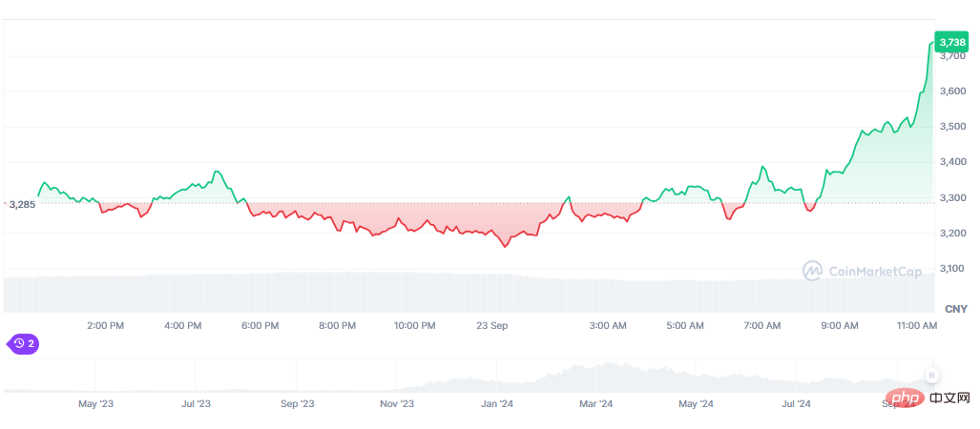Image resolution: width=980 pixels, height=429 pixels.
Task: Click the 23 Sep date axis label
Action: (492, 326)
